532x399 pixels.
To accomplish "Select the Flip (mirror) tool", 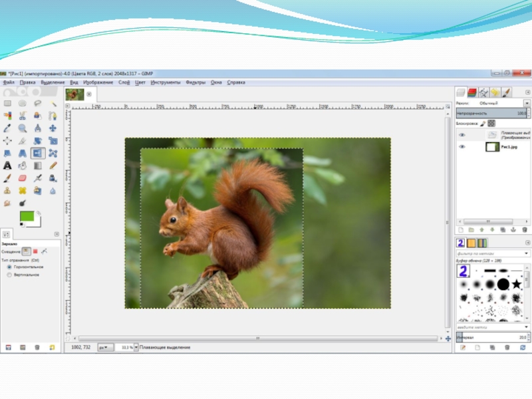I will 38,153.
